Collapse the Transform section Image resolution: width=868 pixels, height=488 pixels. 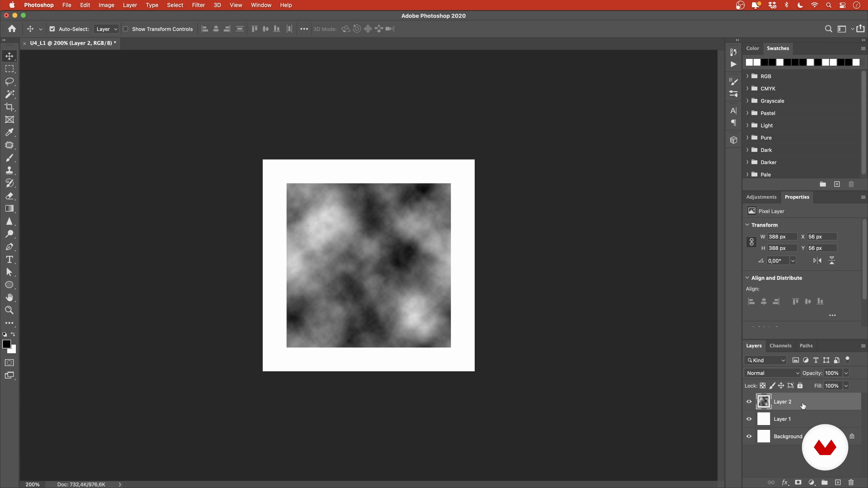tap(747, 225)
